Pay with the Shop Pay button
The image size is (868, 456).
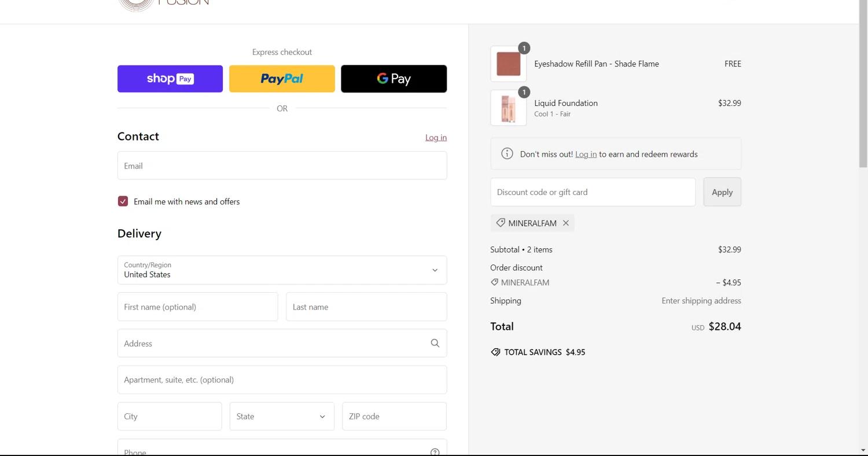point(170,79)
